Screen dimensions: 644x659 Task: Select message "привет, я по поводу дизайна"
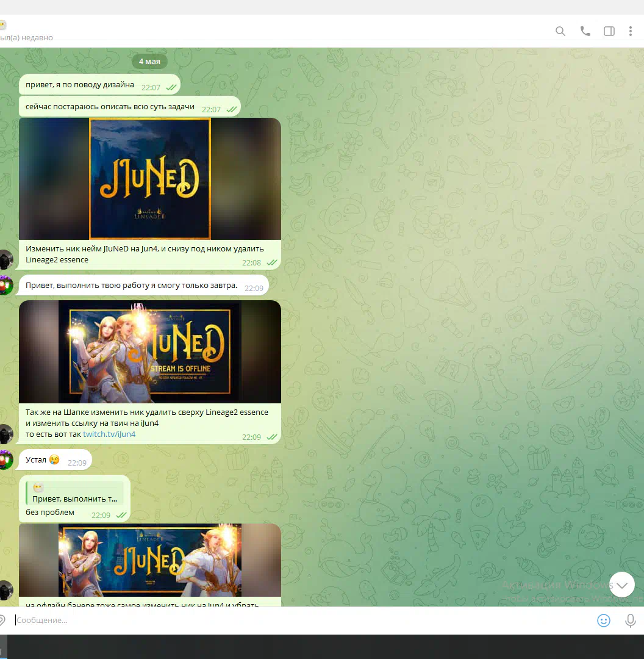pyautogui.click(x=99, y=85)
